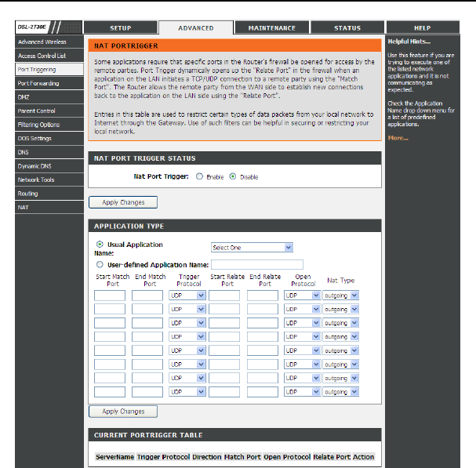Go to Dynamic DNS page
The image size is (476, 468).
point(49,166)
